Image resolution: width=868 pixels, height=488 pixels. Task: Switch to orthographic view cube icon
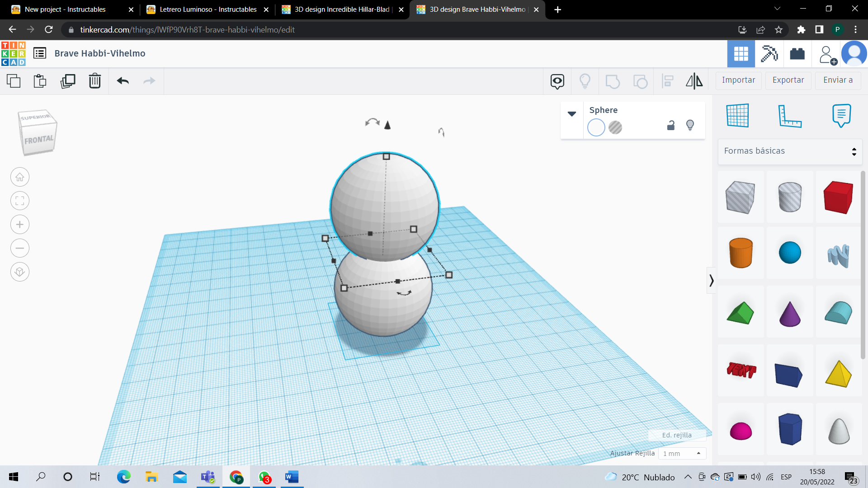20,272
